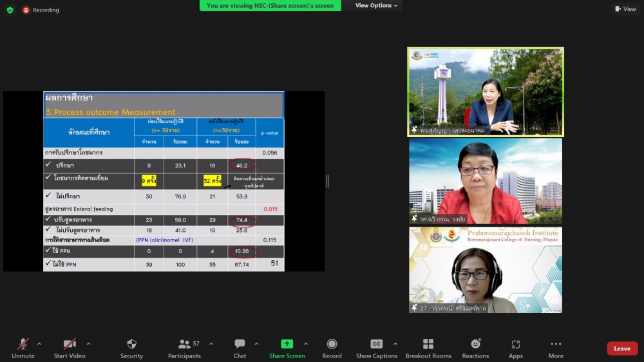Click the divider handle beside shared slide
This screenshot has height=362, width=644.
click(327, 181)
